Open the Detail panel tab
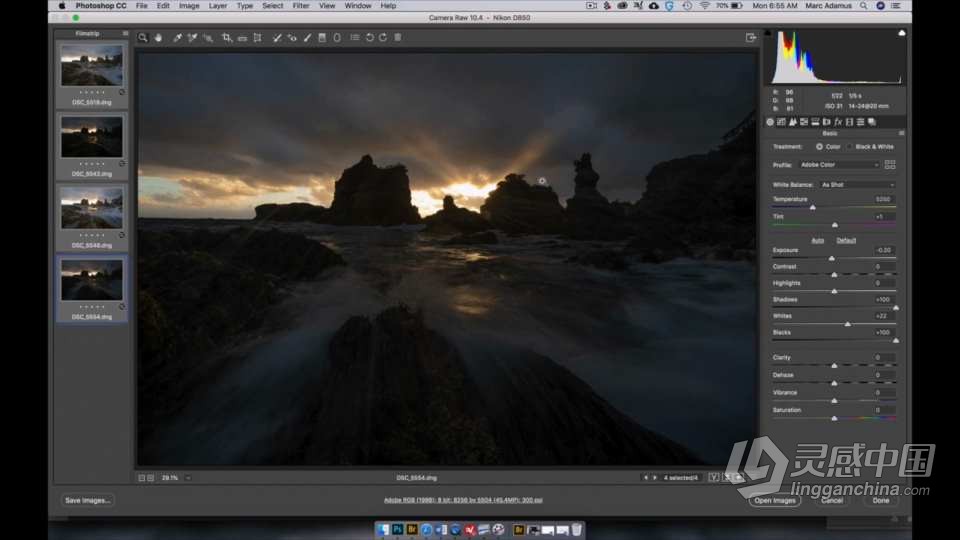The height and width of the screenshot is (540, 960). (793, 122)
